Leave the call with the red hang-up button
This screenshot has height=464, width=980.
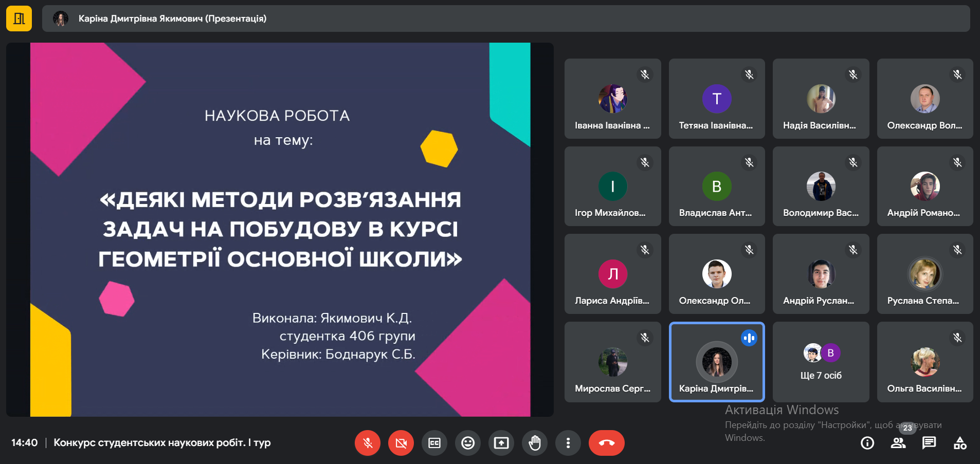[x=607, y=443]
